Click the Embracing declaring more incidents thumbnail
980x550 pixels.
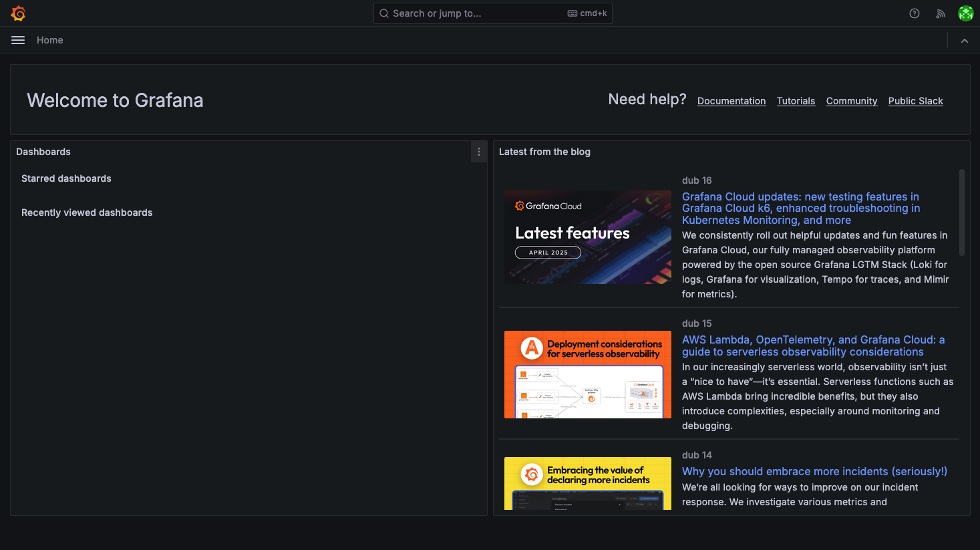(x=588, y=483)
